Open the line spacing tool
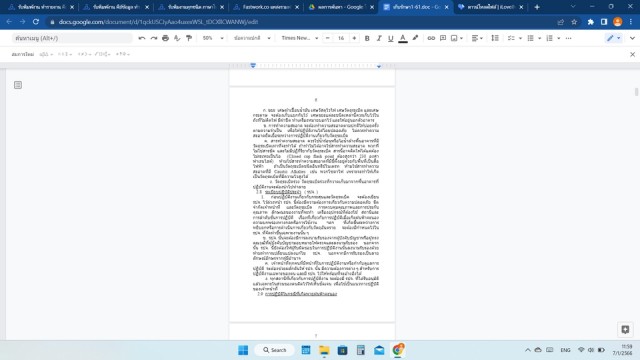 495,38
